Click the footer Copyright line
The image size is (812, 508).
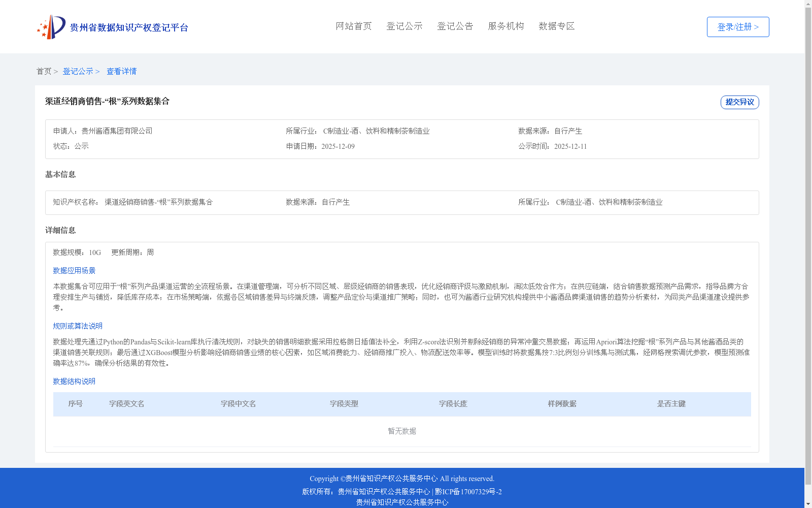402,479
